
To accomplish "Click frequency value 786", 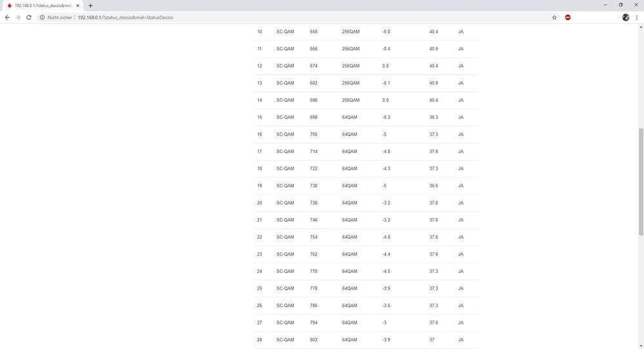I will coord(314,305).
